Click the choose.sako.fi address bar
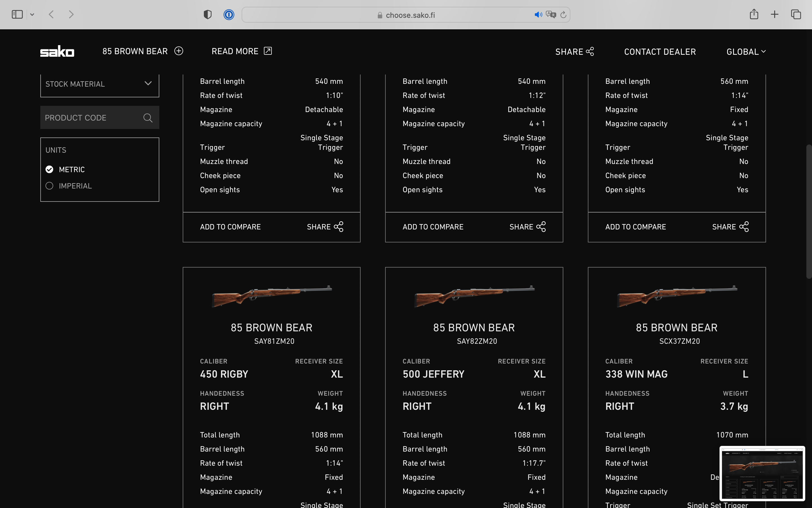The image size is (812, 508). tap(406, 15)
